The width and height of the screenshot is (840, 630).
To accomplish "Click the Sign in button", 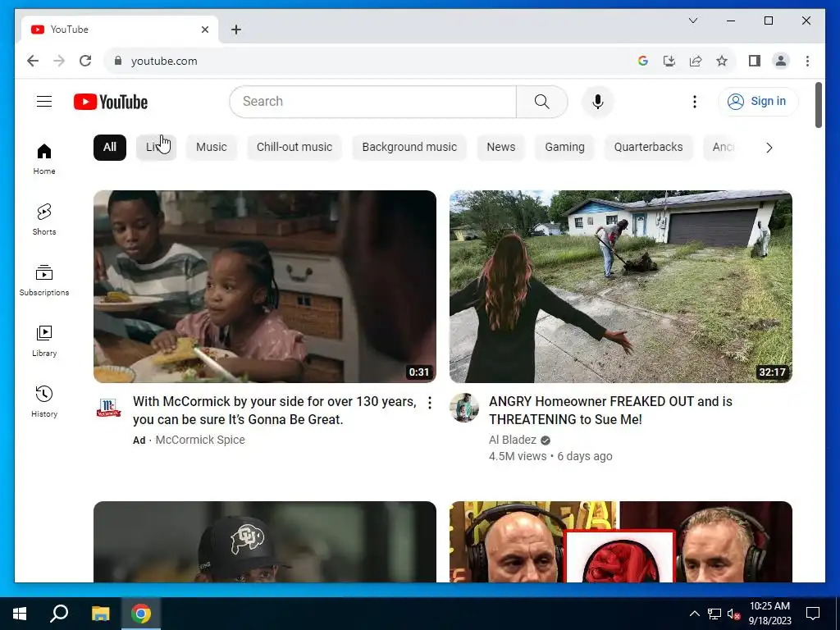I will (x=757, y=101).
